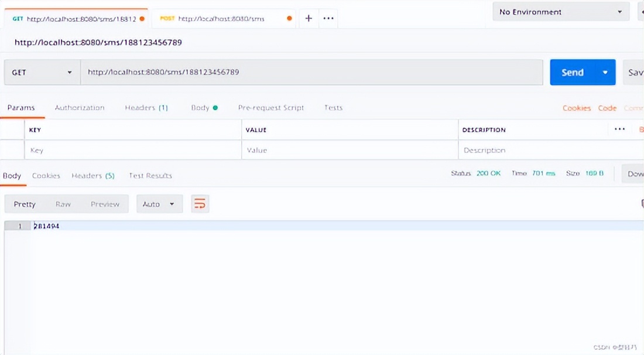Select the response Cookies tab
The width and height of the screenshot is (644, 355).
click(x=46, y=175)
